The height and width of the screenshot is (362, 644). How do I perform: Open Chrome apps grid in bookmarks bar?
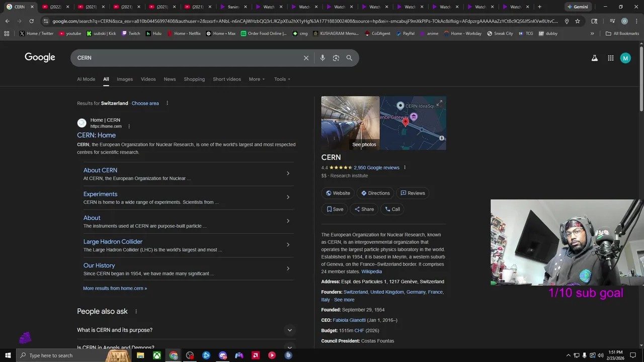click(7, 34)
